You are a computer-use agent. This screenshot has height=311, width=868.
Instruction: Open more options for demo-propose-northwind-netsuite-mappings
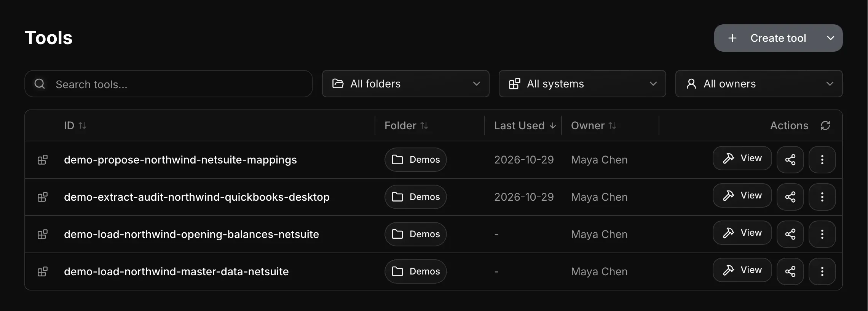822,160
